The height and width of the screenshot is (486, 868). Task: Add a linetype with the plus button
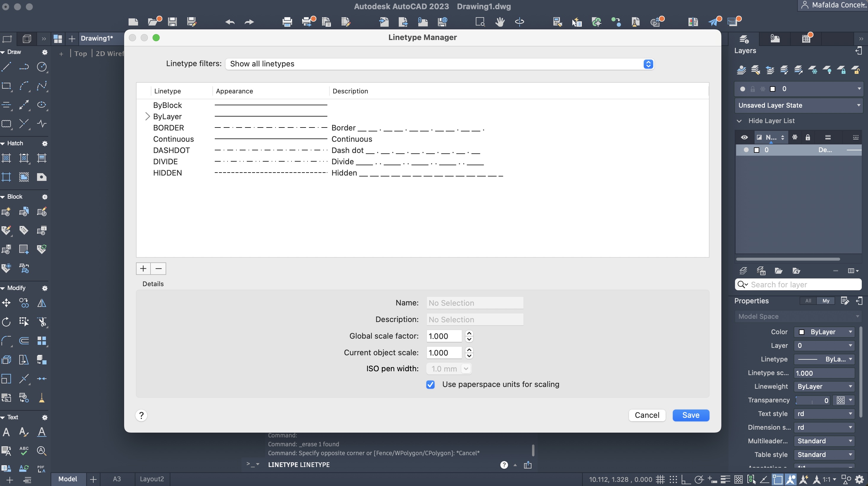pyautogui.click(x=143, y=268)
